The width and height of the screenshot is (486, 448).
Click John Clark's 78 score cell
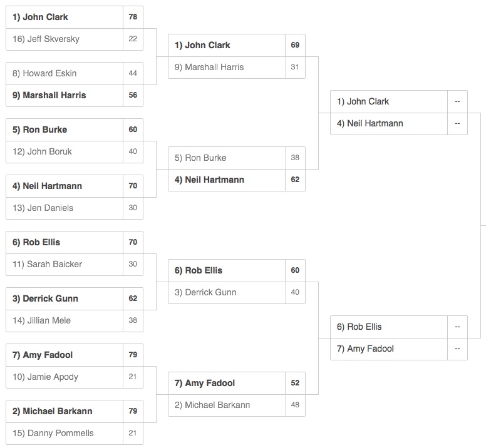point(133,17)
